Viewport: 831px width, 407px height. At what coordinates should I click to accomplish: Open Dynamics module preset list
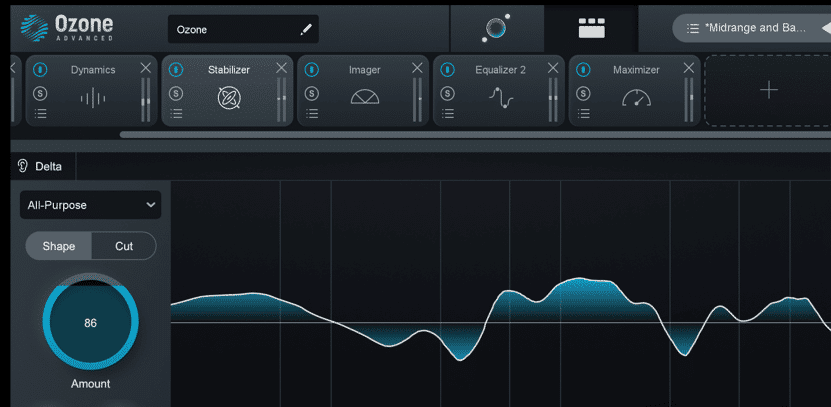(40, 113)
